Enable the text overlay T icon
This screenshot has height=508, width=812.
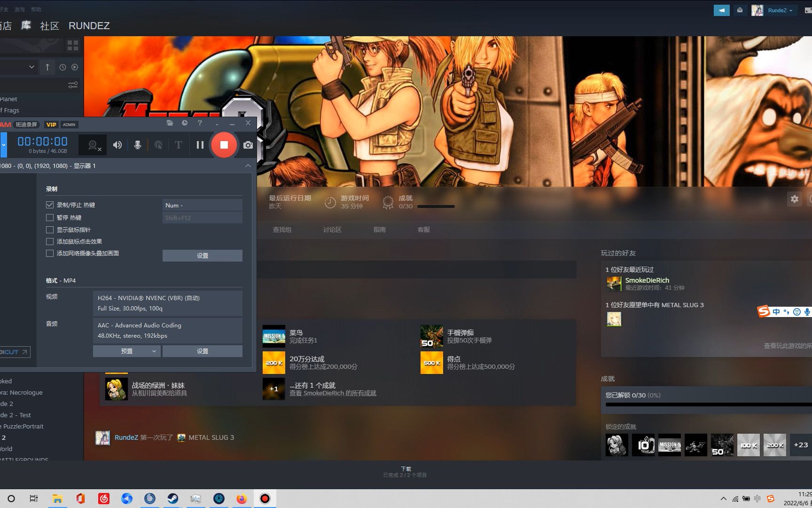[x=179, y=145]
